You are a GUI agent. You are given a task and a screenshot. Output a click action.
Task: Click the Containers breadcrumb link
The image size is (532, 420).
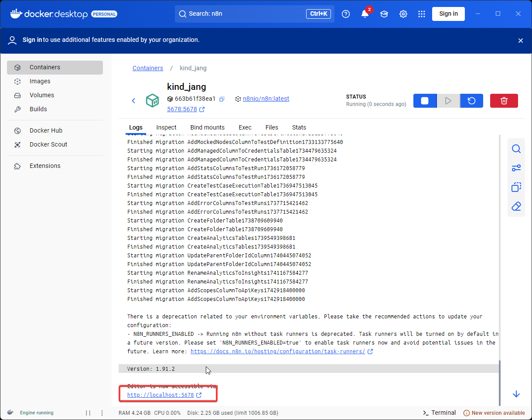pos(148,68)
